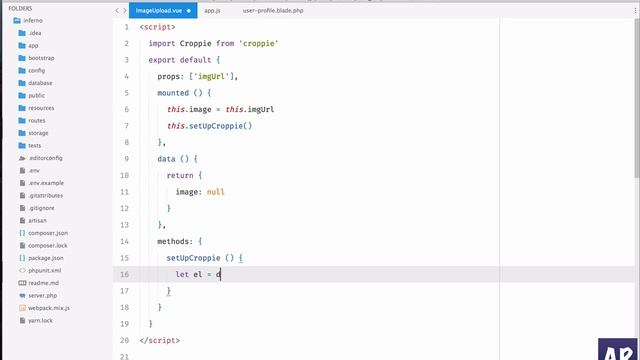Click the package.json braces icon

(22, 258)
